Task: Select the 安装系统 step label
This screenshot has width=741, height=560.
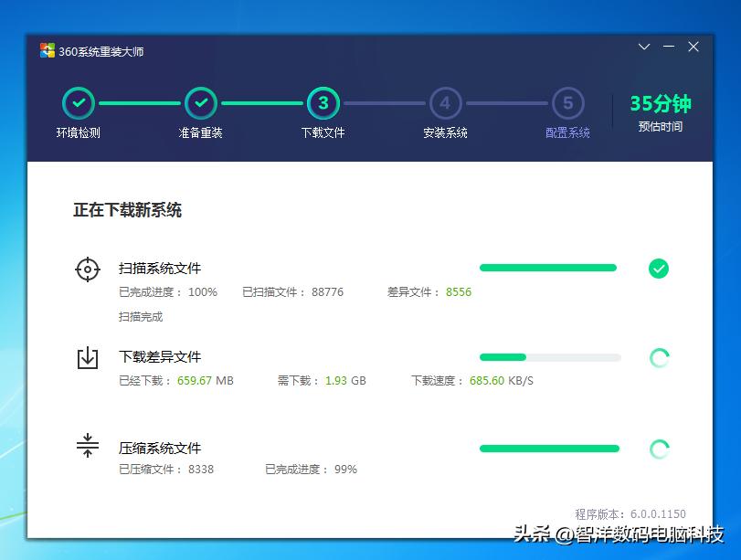Action: click(x=445, y=132)
